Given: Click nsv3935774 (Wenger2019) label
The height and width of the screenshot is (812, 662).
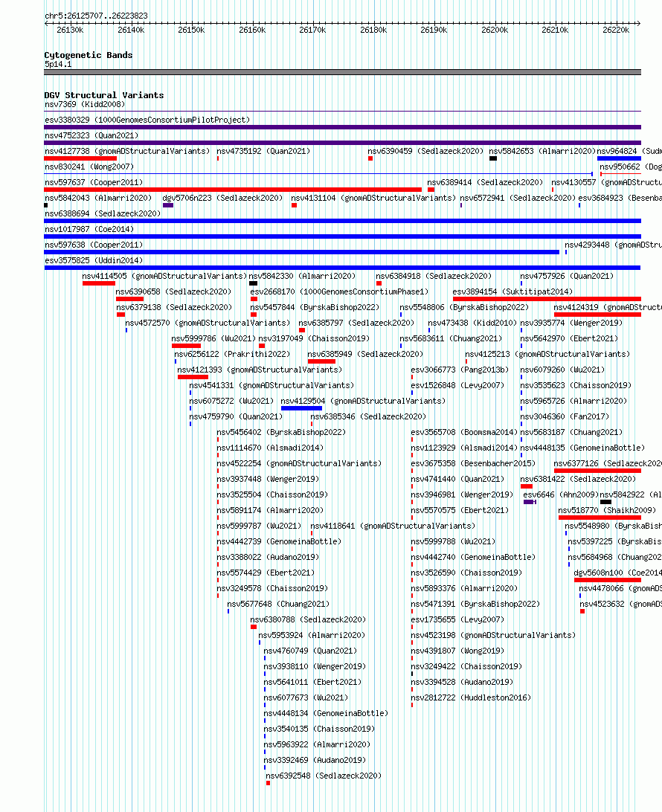Looking at the screenshot, I should coord(571,322).
